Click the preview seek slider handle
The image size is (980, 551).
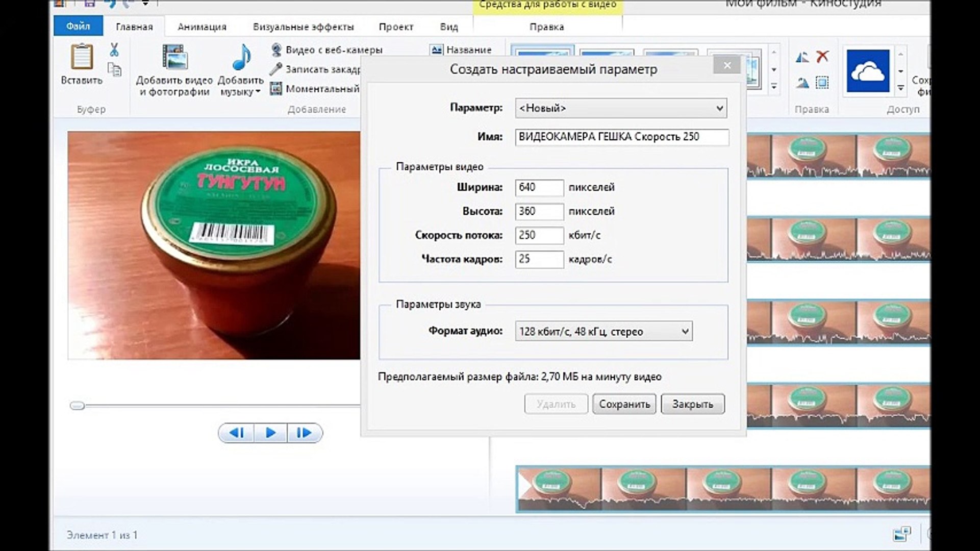(x=77, y=406)
